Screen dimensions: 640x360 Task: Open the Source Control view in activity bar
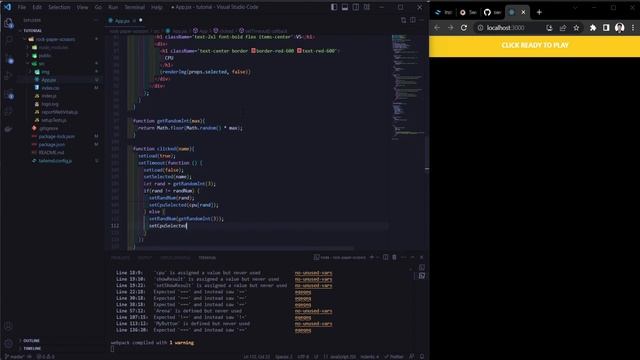point(9,59)
